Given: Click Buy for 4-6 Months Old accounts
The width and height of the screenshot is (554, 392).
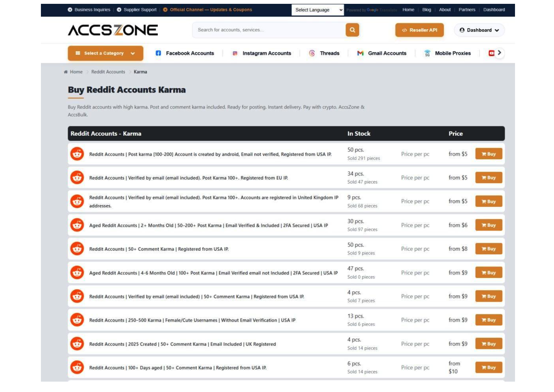Looking at the screenshot, I should tap(489, 273).
